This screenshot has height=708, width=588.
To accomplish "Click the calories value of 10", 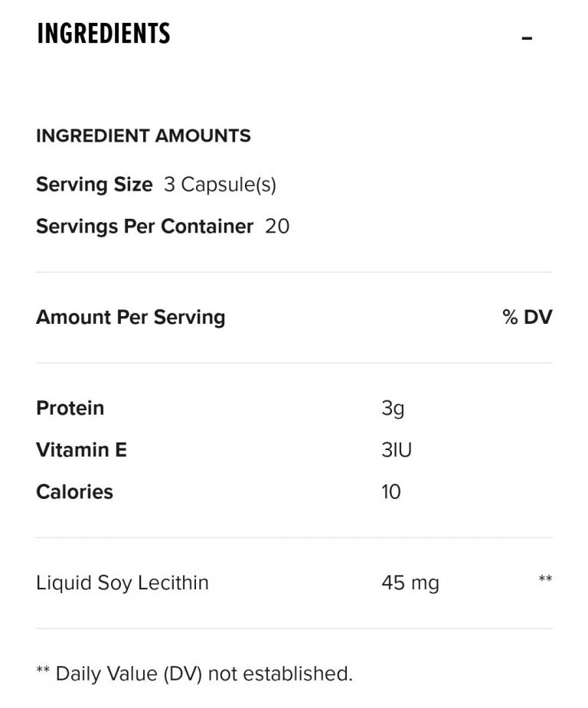I will (x=391, y=491).
